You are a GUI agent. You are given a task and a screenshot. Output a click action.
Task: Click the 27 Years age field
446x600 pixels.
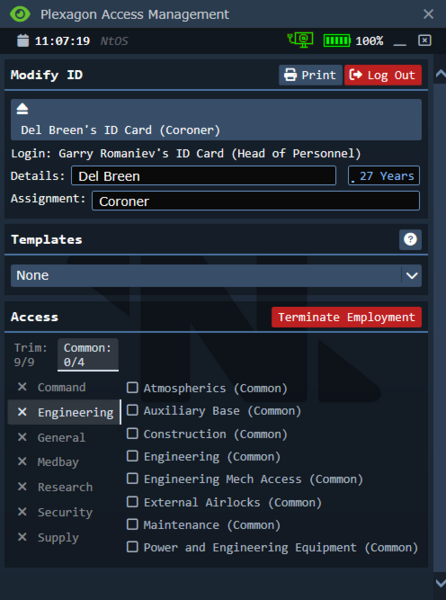[x=384, y=176]
